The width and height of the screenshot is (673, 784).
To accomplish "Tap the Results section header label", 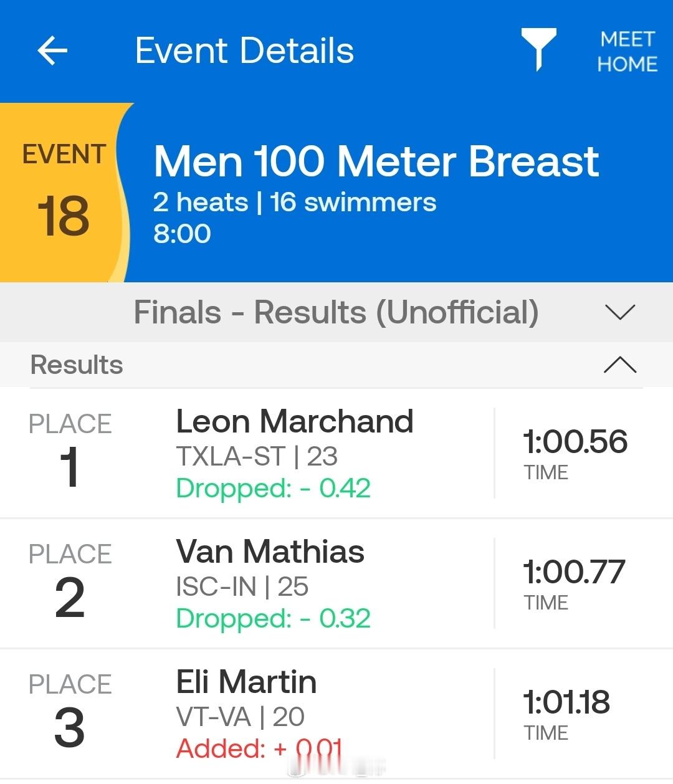I will click(x=77, y=365).
